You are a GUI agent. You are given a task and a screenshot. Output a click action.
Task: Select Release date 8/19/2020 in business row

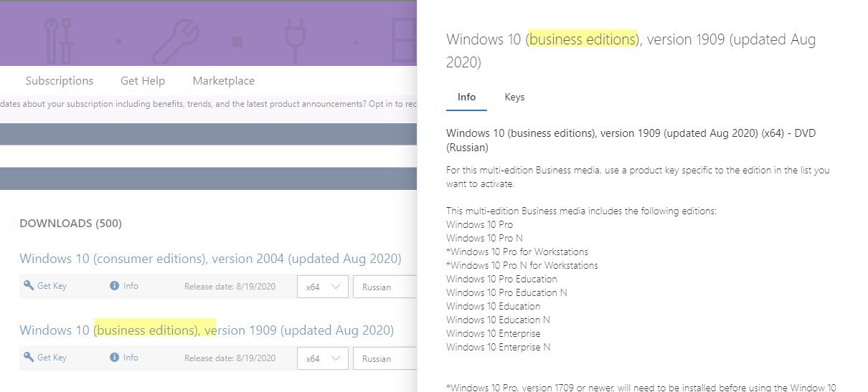(230, 358)
